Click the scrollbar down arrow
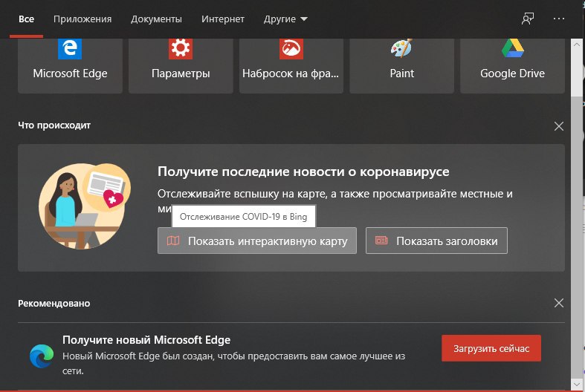Screen dimensions: 585x392 click(576, 384)
